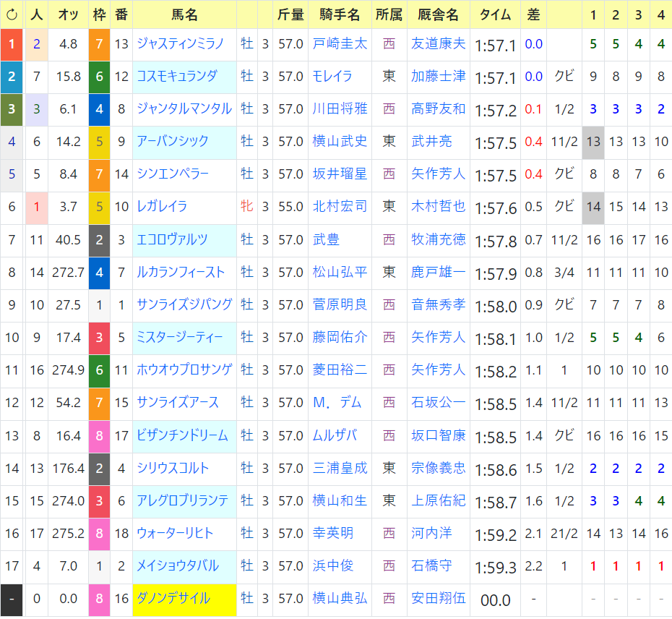Open horse サンライズジパング link
This screenshot has height=619, width=672.
click(184, 305)
